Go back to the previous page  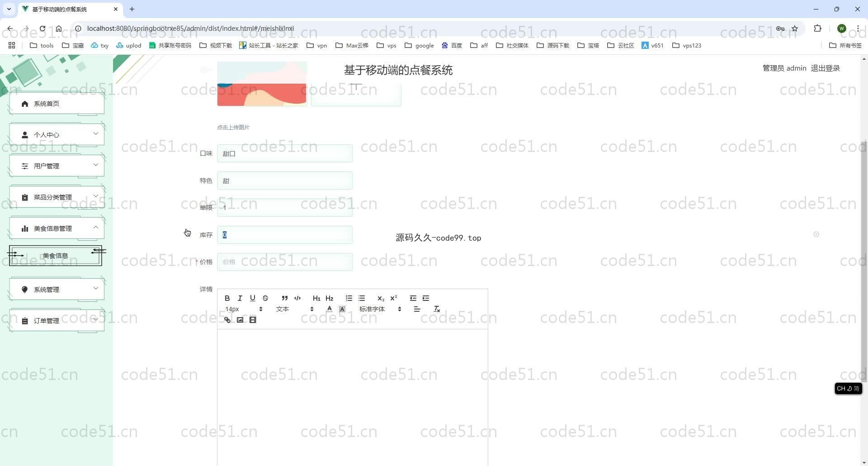(x=10, y=29)
